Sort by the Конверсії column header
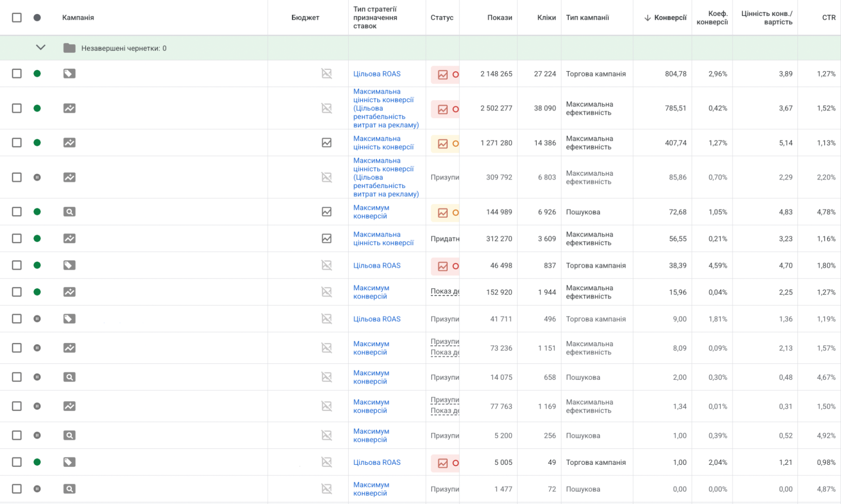 670,18
